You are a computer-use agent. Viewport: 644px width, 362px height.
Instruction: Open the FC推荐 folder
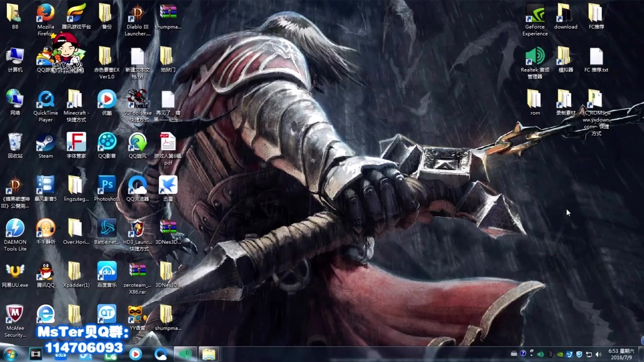tap(596, 16)
